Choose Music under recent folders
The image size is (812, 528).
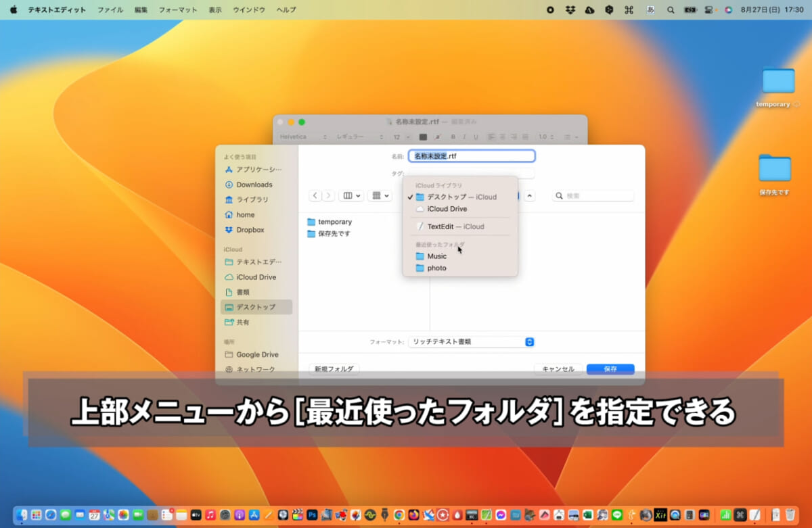pos(460,256)
